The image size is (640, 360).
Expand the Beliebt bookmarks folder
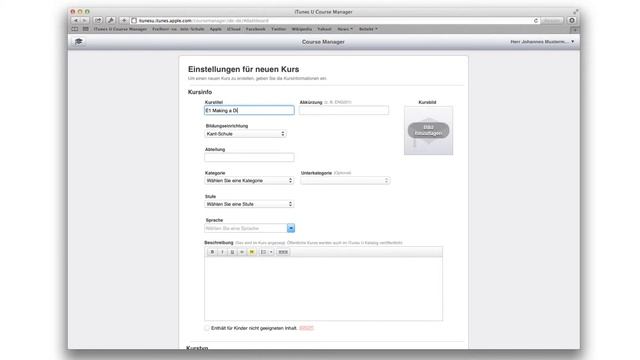[368, 29]
